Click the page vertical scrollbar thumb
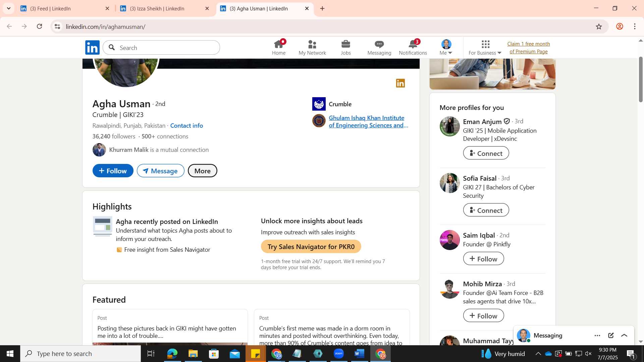644x362 pixels. [641, 79]
